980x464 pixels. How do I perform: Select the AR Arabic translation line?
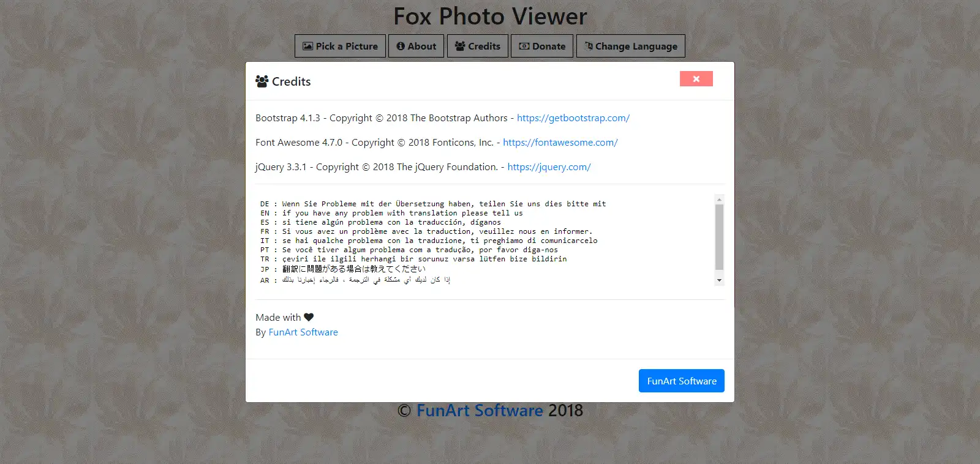click(x=355, y=280)
